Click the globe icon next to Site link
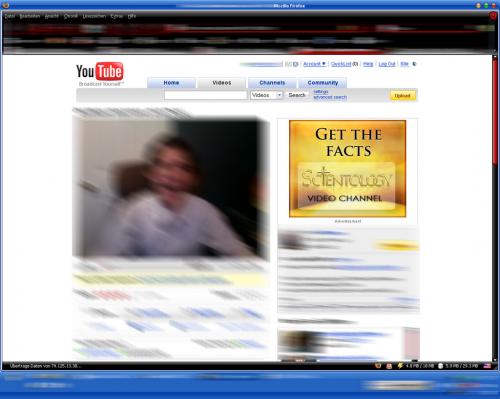The width and height of the screenshot is (500, 399). tap(414, 64)
